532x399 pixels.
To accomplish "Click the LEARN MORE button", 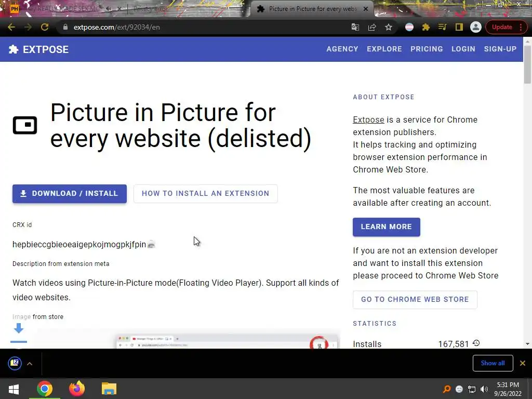I will [x=387, y=227].
